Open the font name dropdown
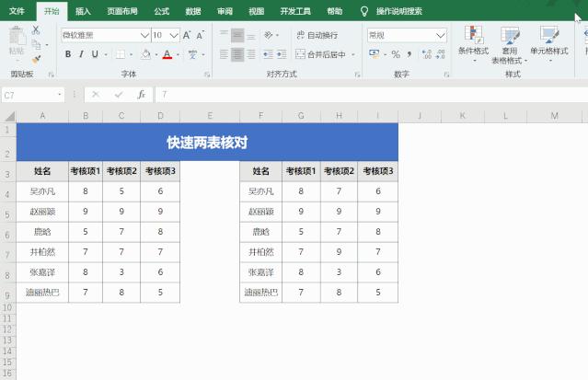This screenshot has width=588, height=380. click(144, 35)
